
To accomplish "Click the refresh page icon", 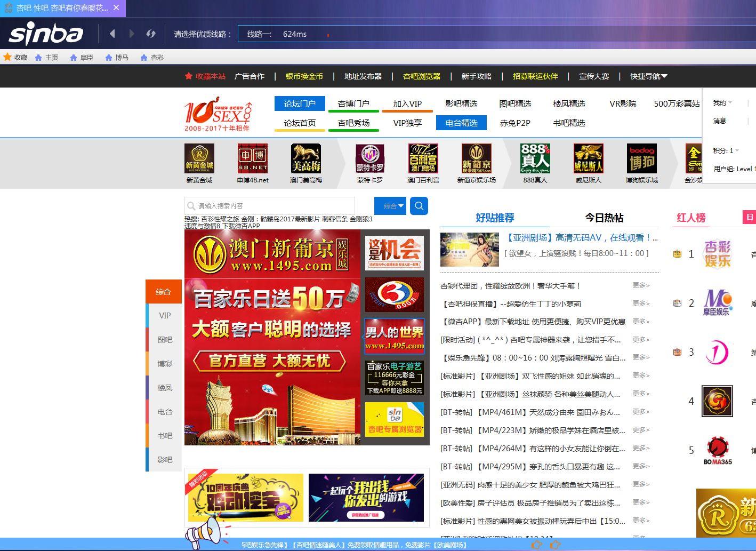I will [x=151, y=34].
